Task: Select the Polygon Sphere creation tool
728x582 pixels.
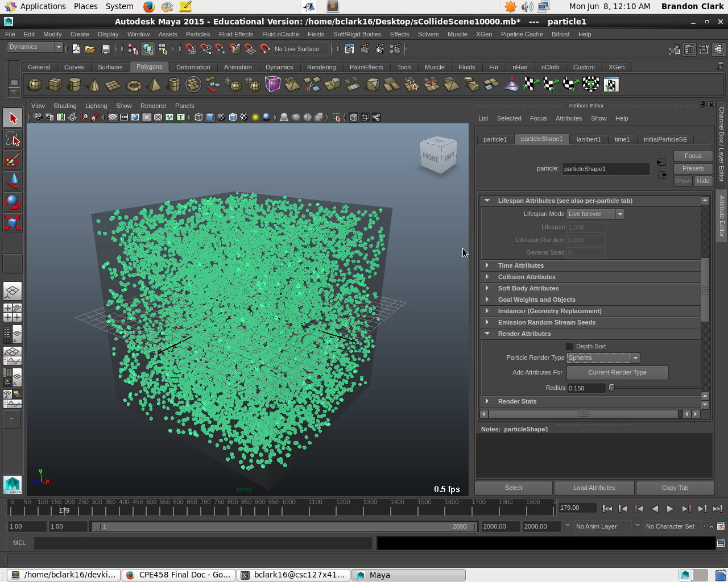Action: [x=35, y=84]
